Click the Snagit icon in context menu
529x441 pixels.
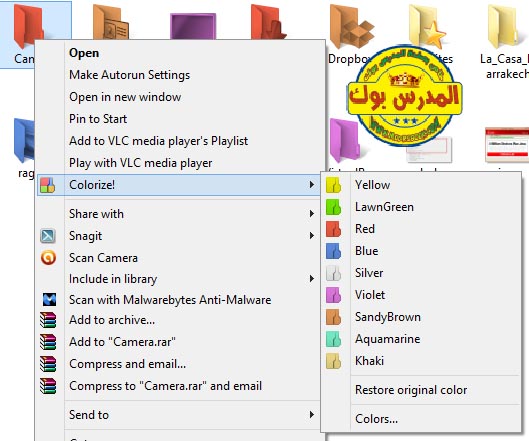[x=48, y=236]
